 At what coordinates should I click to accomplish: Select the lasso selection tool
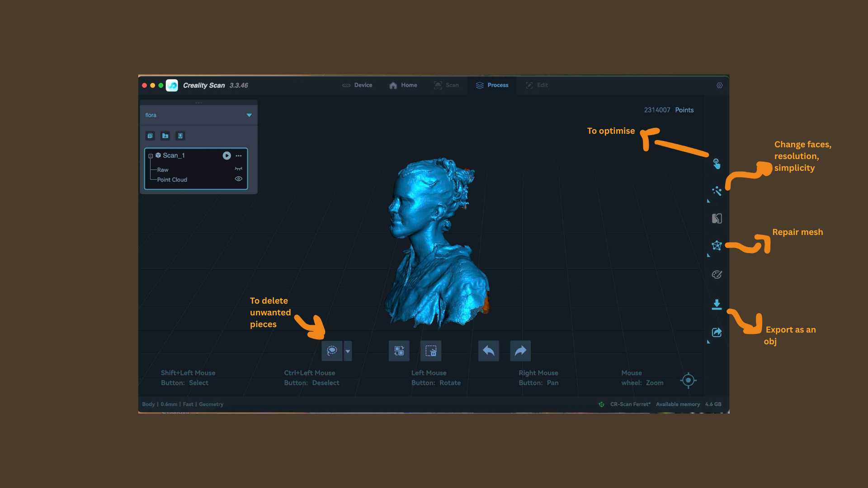click(x=332, y=351)
